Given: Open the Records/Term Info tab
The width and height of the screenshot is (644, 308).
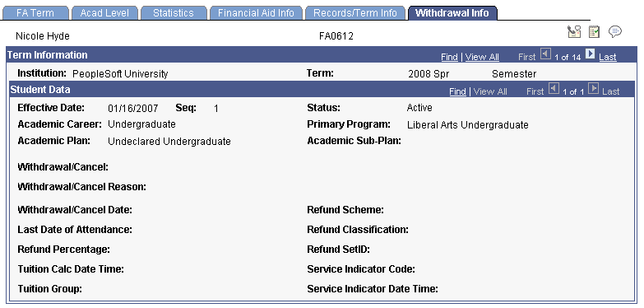Looking at the screenshot, I should [355, 12].
